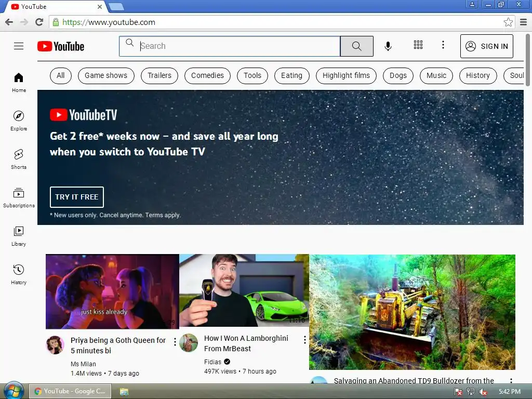Open the bulldozer video thumbnail

coord(412,312)
